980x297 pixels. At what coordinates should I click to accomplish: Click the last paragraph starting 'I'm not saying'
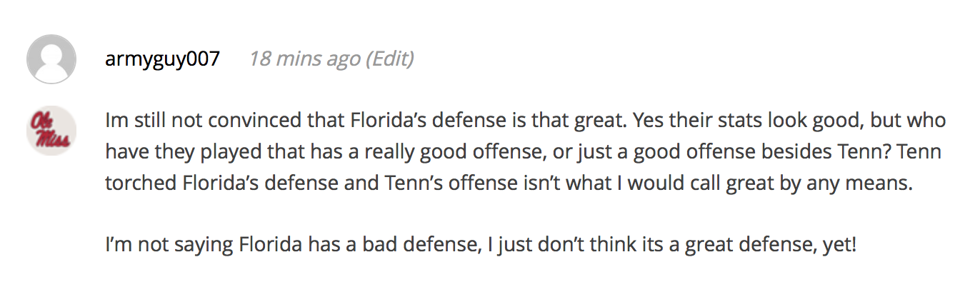(480, 245)
